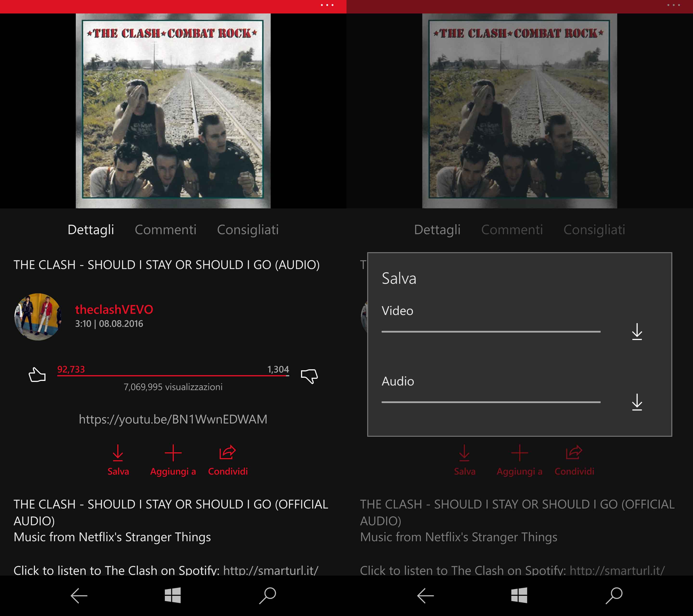Tap back arrow on left phone navbar

(79, 596)
